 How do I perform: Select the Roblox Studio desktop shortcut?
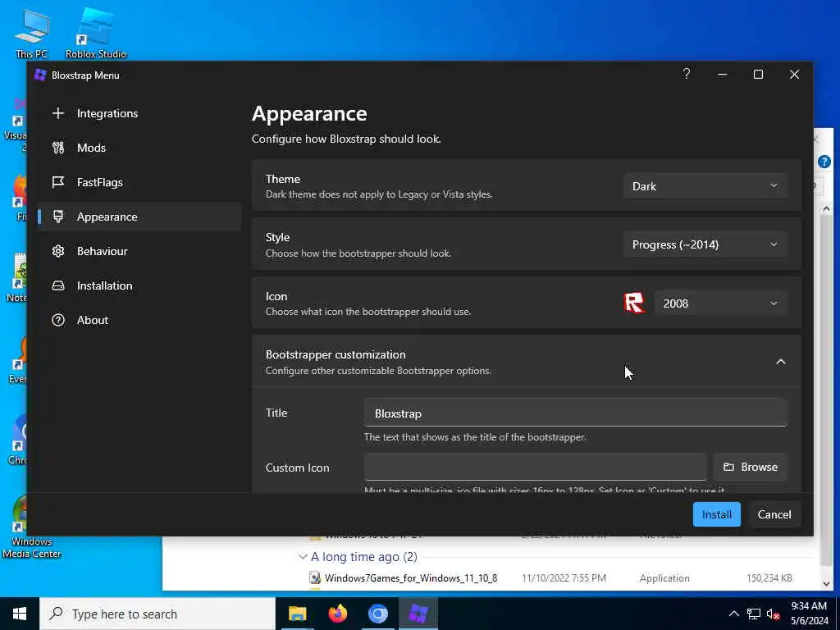[95, 34]
